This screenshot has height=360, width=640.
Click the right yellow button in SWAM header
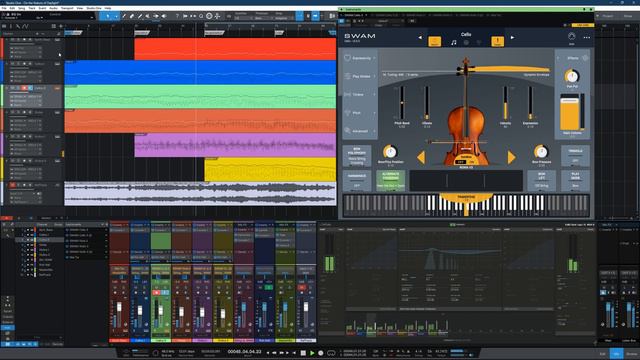[x=498, y=41]
